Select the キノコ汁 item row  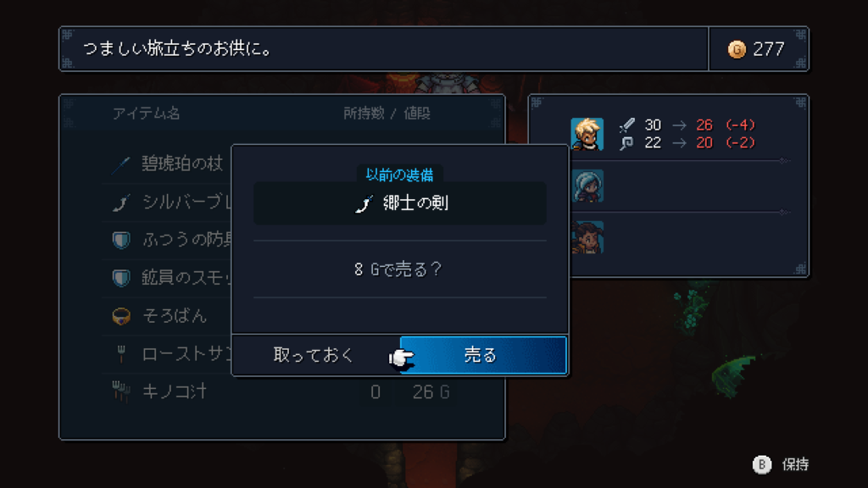(x=282, y=391)
